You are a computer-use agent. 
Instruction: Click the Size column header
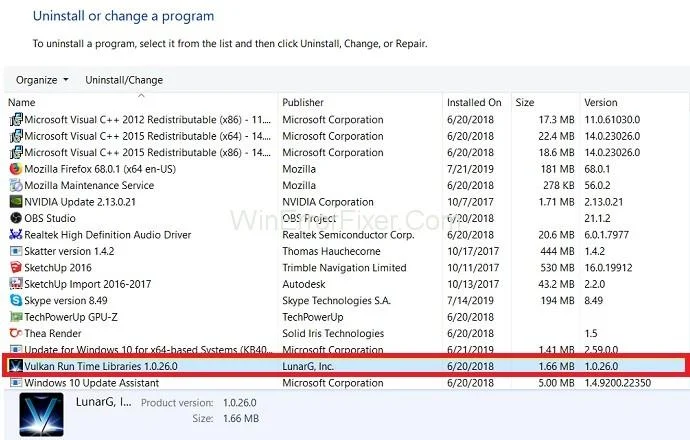tap(525, 102)
